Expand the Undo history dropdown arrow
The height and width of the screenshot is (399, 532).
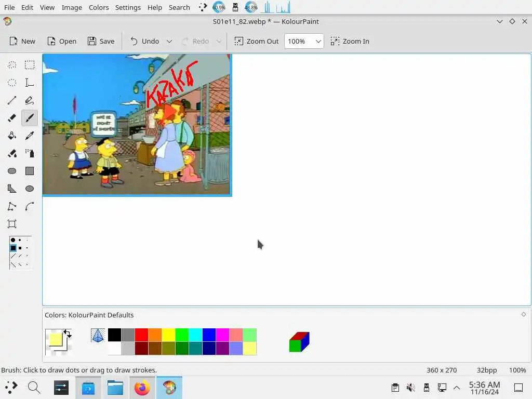(x=169, y=41)
